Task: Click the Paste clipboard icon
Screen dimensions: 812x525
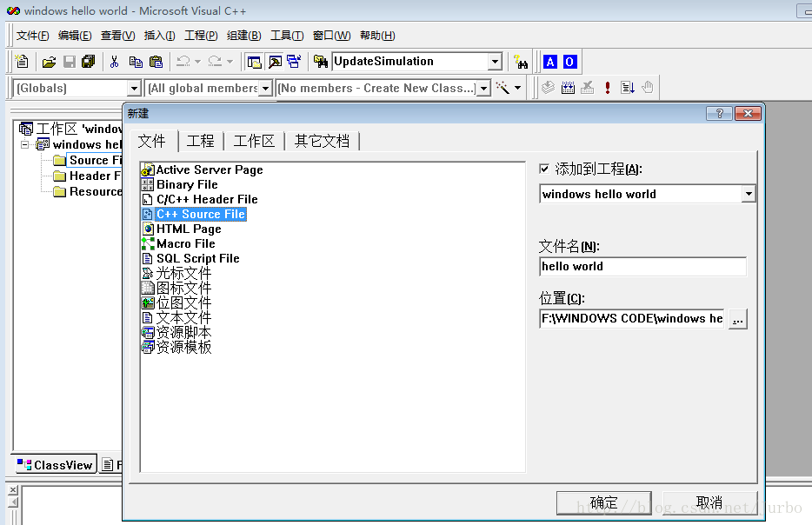Action: [156, 62]
